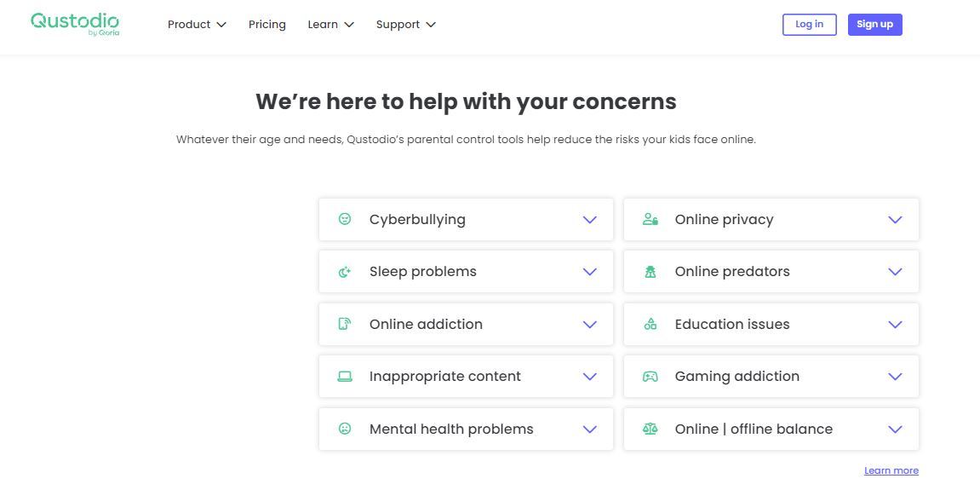
Task: Click the Online privacy user-lock icon
Action: (650, 219)
